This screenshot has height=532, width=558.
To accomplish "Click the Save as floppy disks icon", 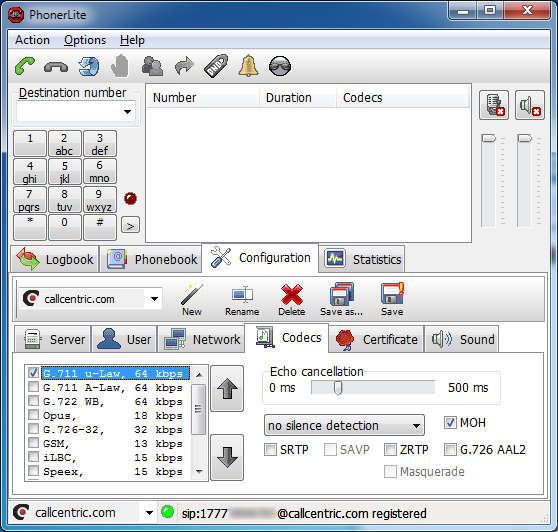I will [x=341, y=300].
